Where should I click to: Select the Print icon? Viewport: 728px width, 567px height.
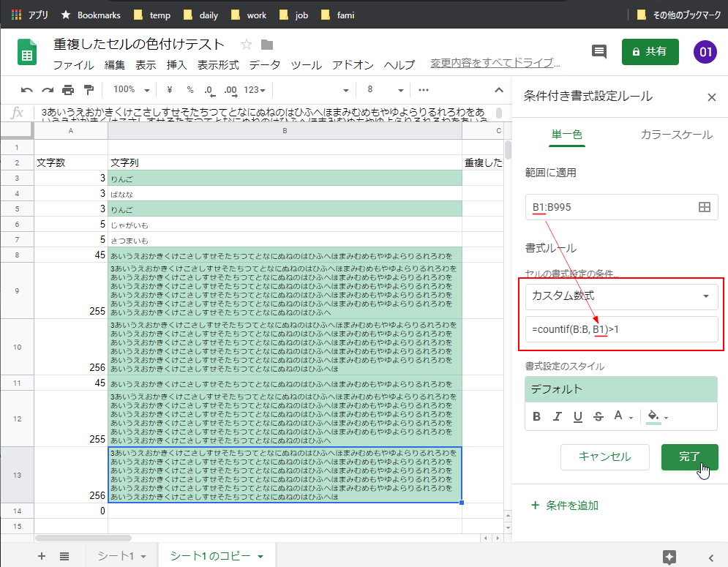click(x=66, y=89)
